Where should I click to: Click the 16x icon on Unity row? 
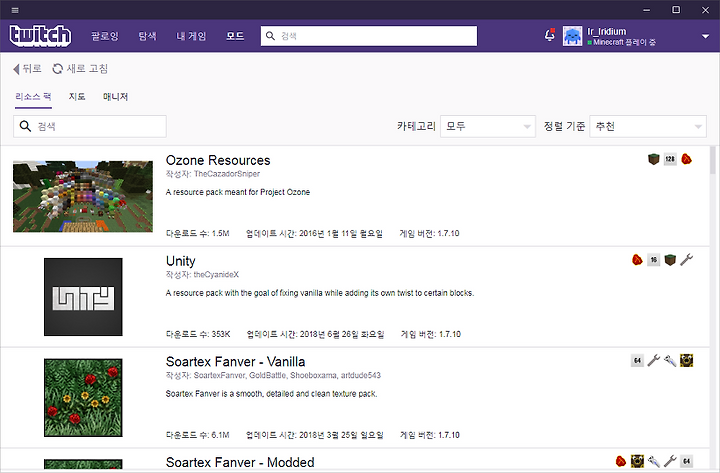pos(653,260)
